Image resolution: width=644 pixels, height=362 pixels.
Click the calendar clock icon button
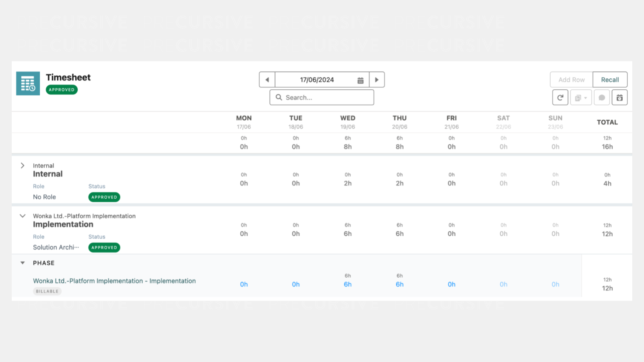619,98
